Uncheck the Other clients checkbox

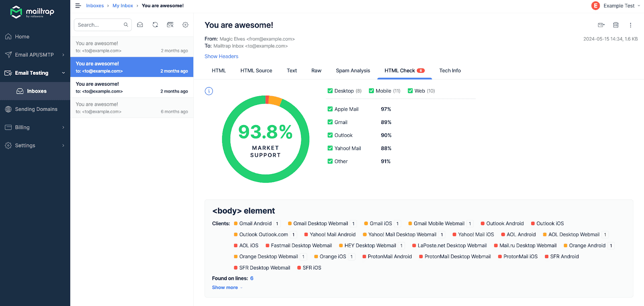click(x=330, y=161)
